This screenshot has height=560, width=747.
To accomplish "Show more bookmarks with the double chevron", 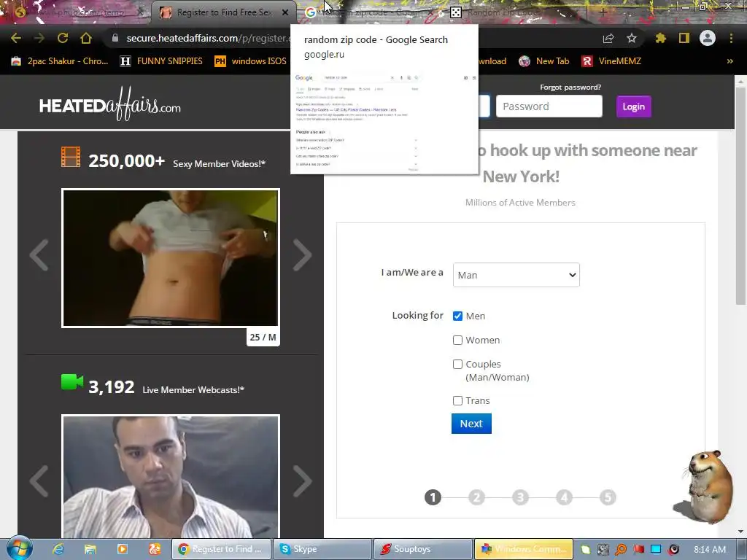I will 729,61.
